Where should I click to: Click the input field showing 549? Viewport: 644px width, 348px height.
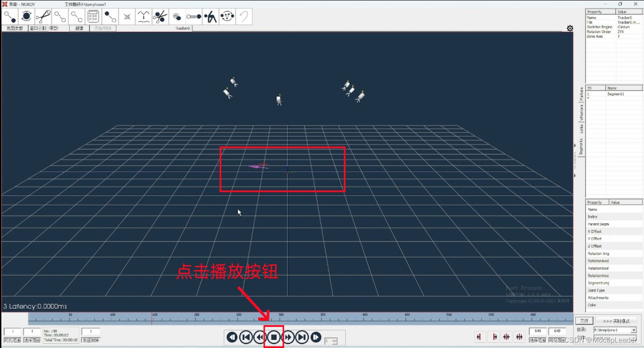point(538,331)
